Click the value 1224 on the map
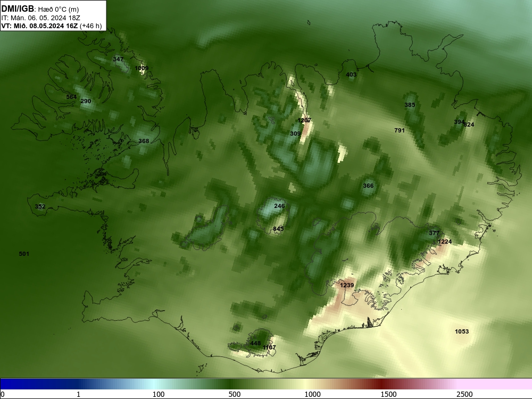 pyautogui.click(x=445, y=242)
